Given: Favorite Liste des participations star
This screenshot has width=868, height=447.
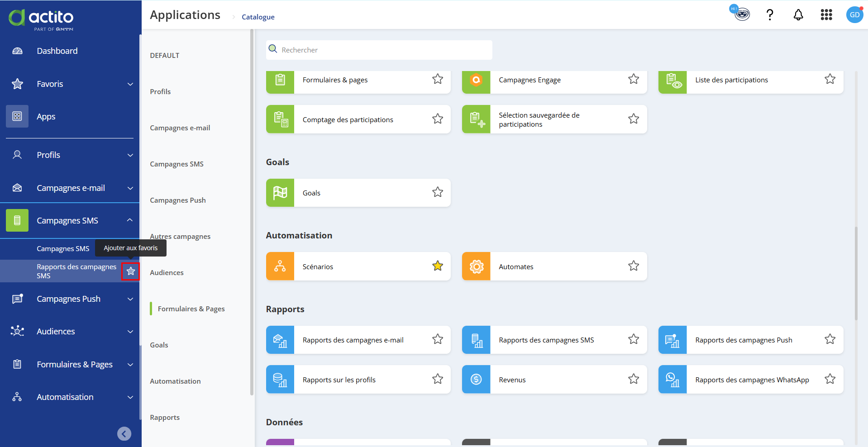Looking at the screenshot, I should click(x=830, y=79).
